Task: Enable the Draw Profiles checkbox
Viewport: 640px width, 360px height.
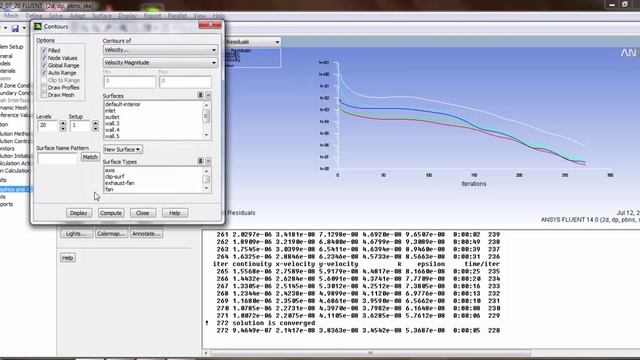Action: pyautogui.click(x=44, y=88)
